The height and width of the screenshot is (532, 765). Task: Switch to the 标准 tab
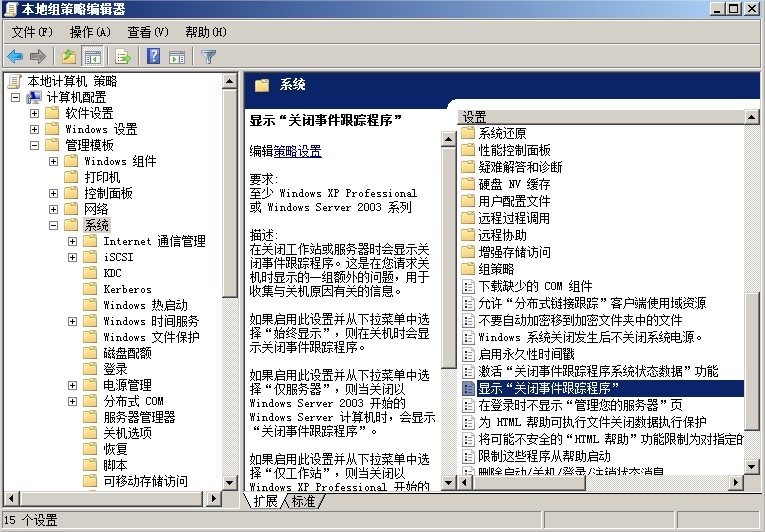(x=304, y=501)
